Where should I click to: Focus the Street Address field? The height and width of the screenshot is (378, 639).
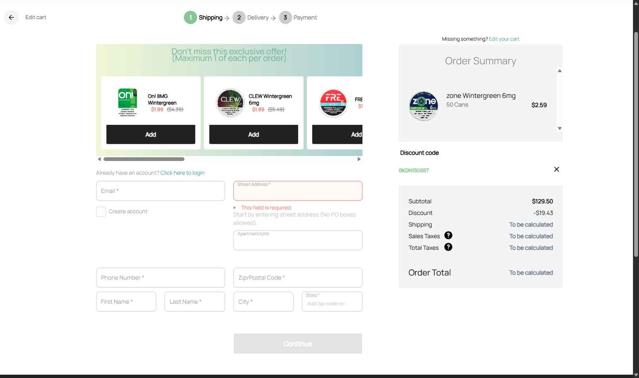pyautogui.click(x=298, y=191)
